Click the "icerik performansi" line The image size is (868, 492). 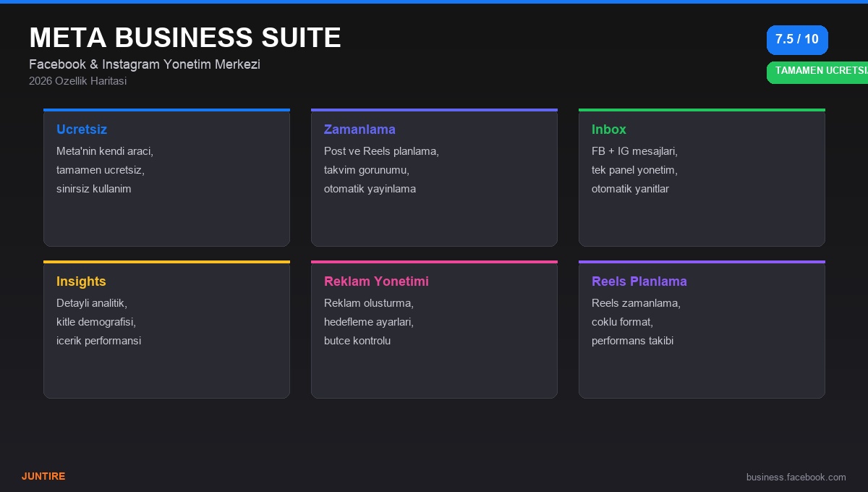tap(98, 341)
